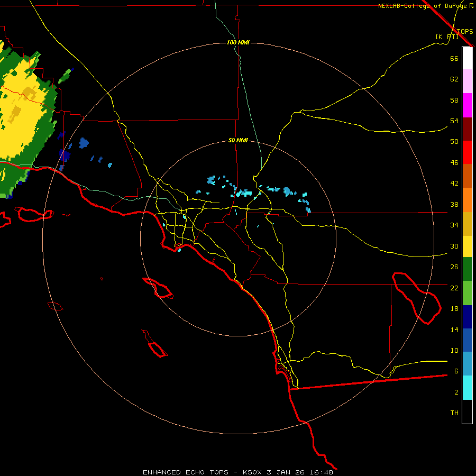The height and width of the screenshot is (476, 476).
Task: Click the legend value '18'
Action: coord(454,309)
